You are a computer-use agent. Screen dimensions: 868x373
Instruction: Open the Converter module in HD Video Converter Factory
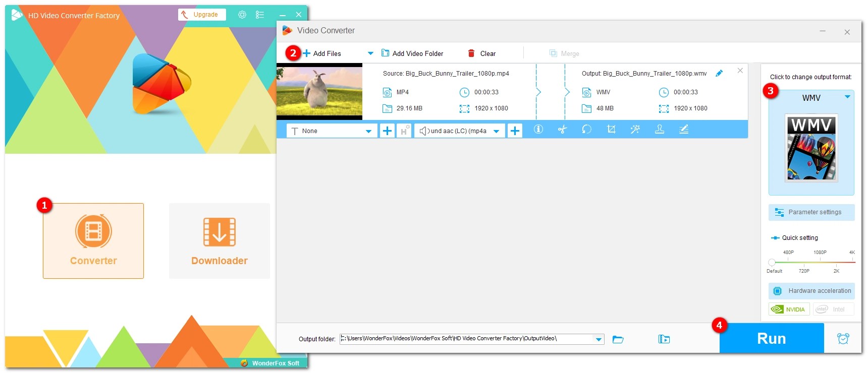[93, 241]
